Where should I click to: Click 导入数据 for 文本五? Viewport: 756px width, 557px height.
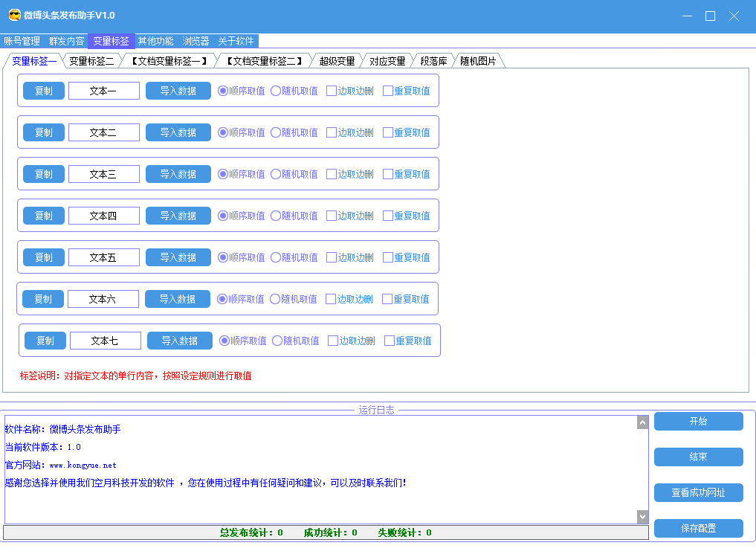click(x=178, y=257)
